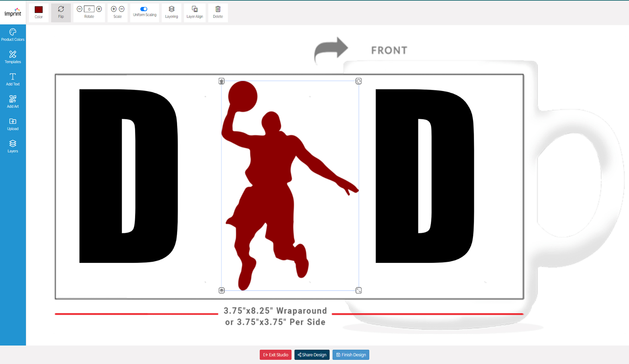The height and width of the screenshot is (364, 629).
Task: Click Exit Studio at the bottom
Action: (x=275, y=355)
